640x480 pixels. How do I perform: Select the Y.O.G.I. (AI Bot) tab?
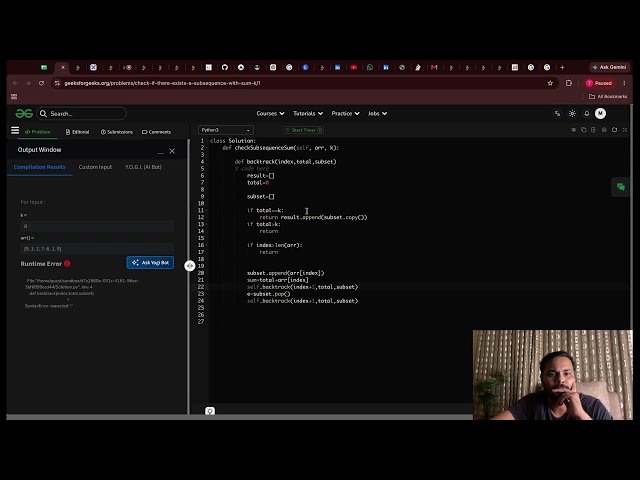pyautogui.click(x=143, y=167)
